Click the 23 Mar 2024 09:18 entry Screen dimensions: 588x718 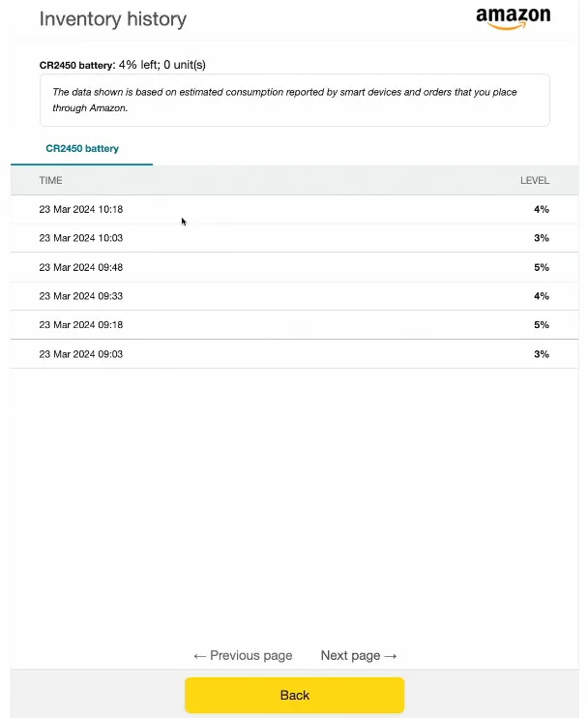[x=80, y=325]
